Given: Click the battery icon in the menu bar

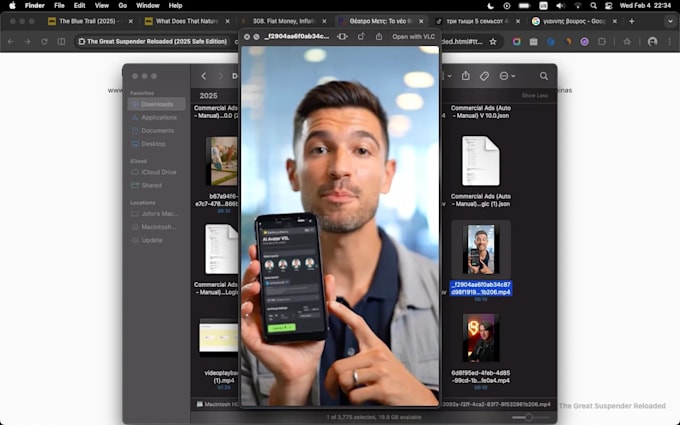Looking at the screenshot, I should coord(525,6).
